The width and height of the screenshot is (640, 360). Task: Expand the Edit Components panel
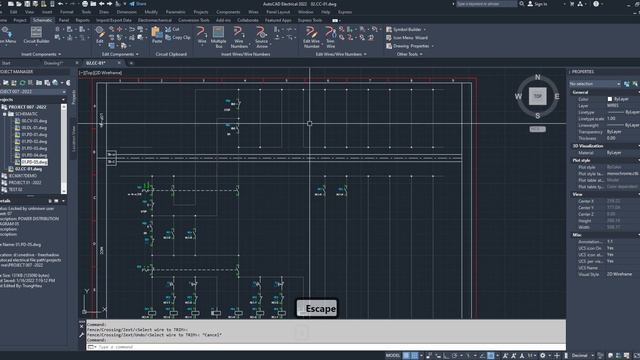(x=120, y=54)
